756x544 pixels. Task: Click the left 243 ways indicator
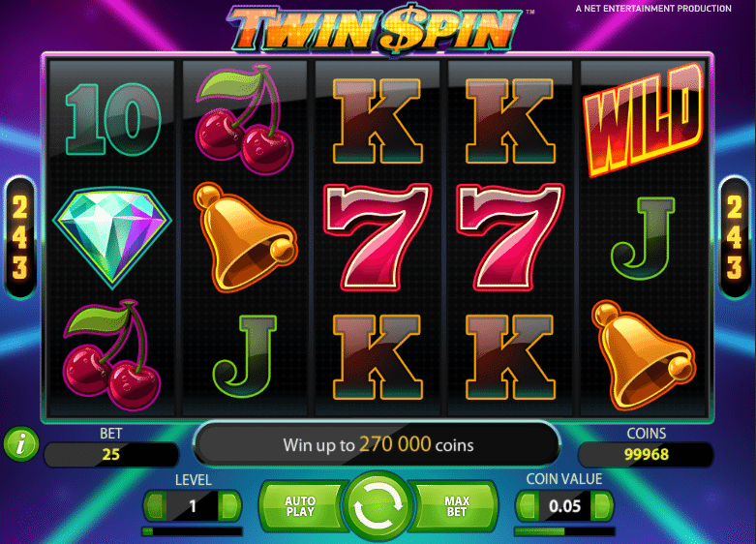[19, 237]
